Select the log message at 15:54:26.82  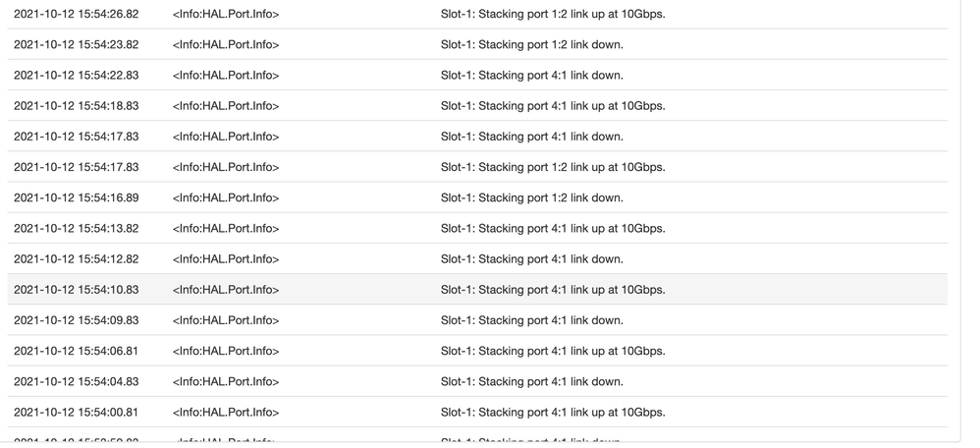click(x=552, y=15)
